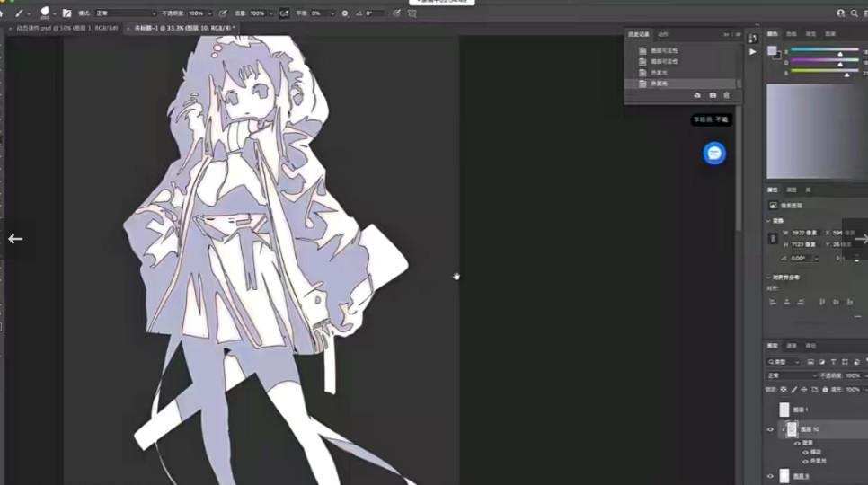The image size is (868, 485).
Task: Click the blue chat bubble button
Action: point(714,154)
